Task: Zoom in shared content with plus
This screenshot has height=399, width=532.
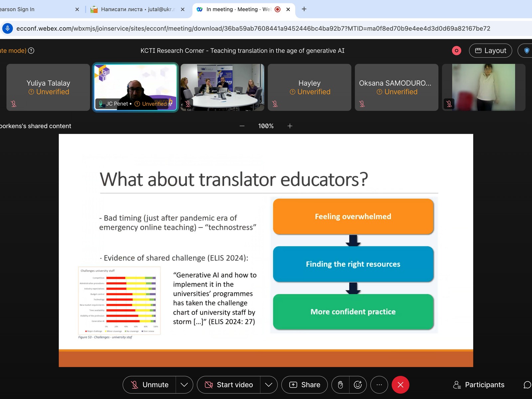Action: [x=290, y=126]
